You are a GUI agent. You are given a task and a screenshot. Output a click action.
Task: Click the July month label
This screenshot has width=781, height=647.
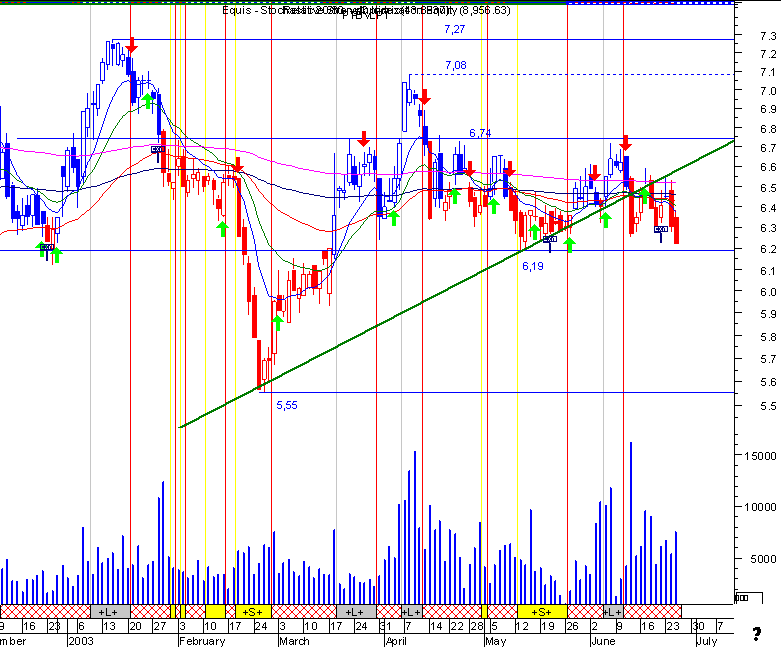coord(706,641)
